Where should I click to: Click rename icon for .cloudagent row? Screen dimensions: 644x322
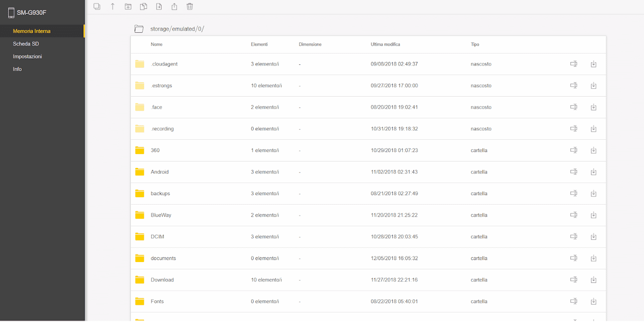pyautogui.click(x=574, y=64)
